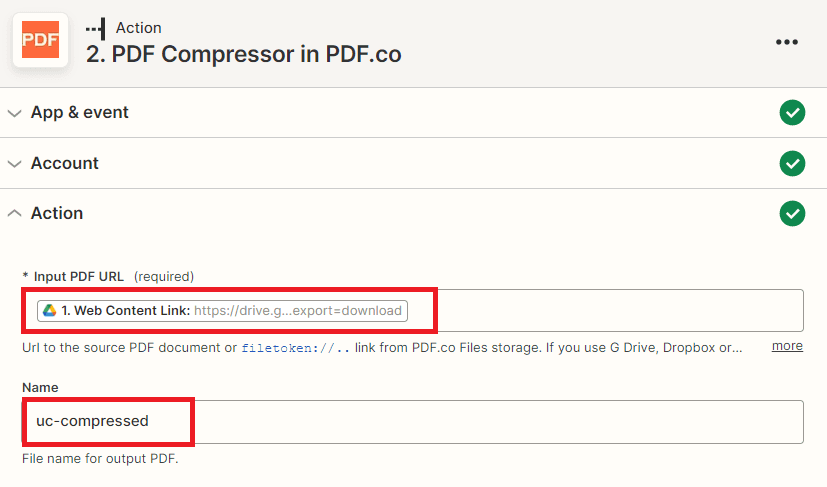Open the three-dot step options menu

tap(787, 41)
